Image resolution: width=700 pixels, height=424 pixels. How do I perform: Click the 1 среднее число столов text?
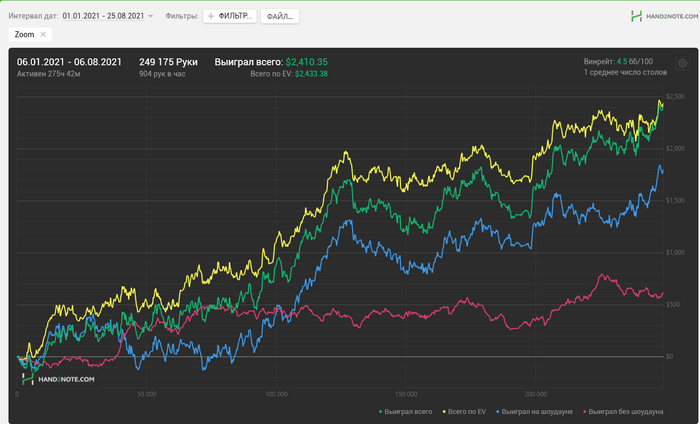click(625, 72)
